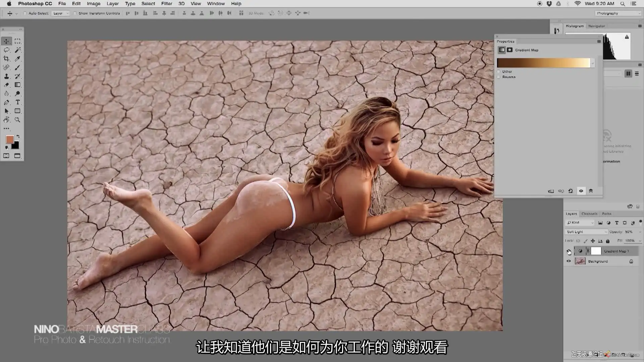Image resolution: width=644 pixels, height=362 pixels.
Task: Select the Brush tool
Action: (x=17, y=67)
